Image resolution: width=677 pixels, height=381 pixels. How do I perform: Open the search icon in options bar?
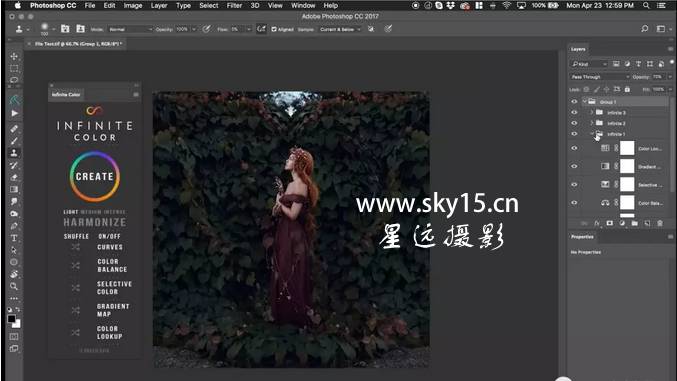(644, 29)
